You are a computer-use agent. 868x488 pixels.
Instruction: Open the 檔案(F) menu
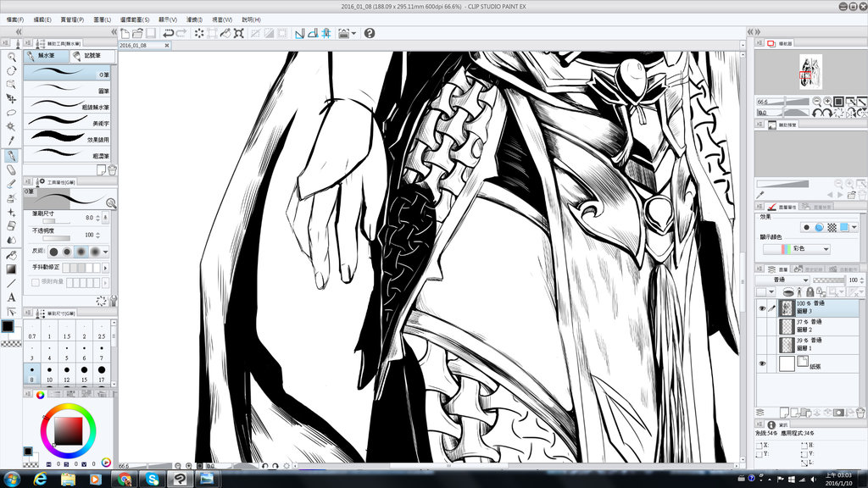coord(15,19)
